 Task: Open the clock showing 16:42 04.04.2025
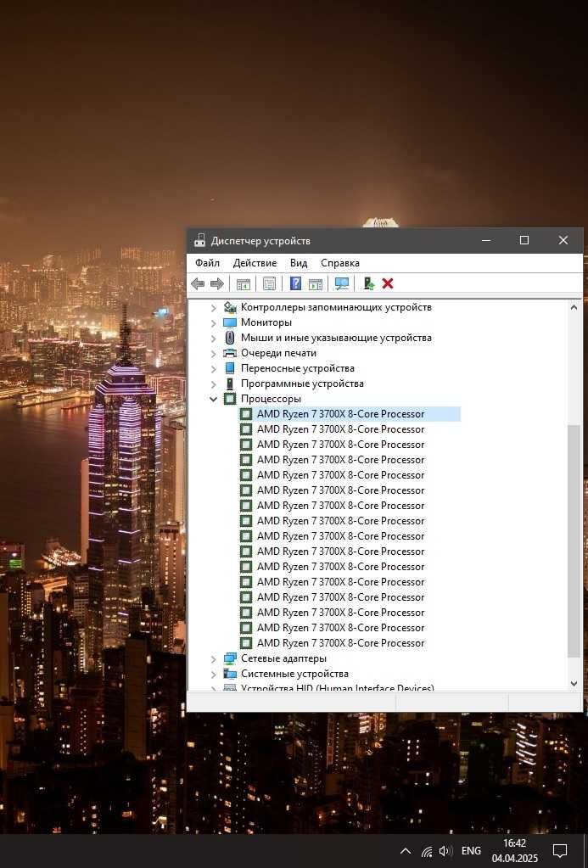(514, 851)
